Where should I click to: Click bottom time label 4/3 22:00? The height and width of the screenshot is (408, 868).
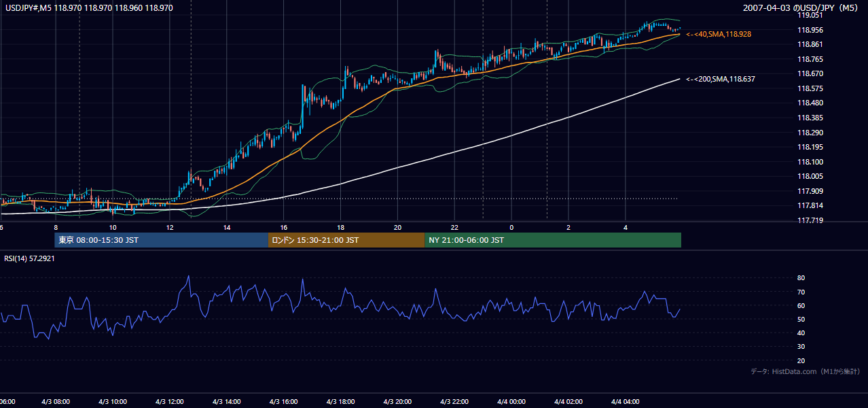coord(455,402)
